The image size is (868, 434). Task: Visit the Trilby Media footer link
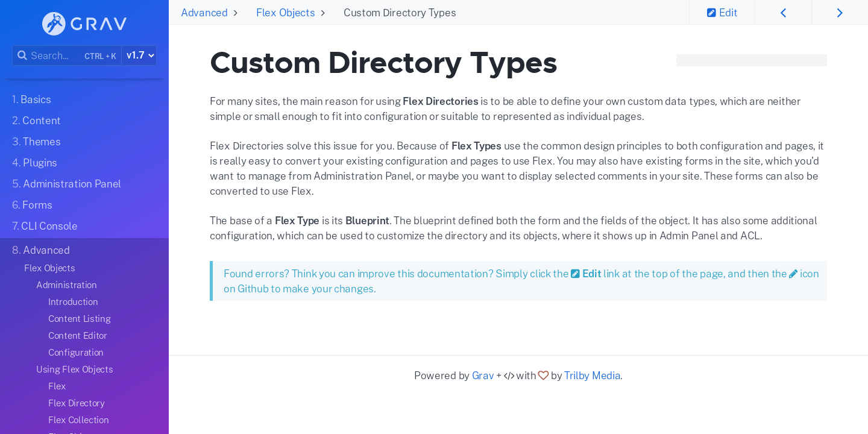[x=592, y=375]
